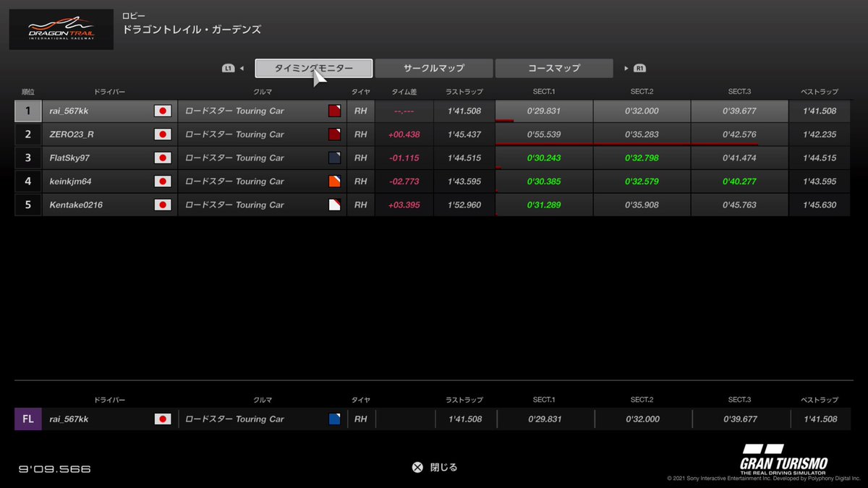Click best lap 1'45.630
The height and width of the screenshot is (488, 868).
[819, 205]
